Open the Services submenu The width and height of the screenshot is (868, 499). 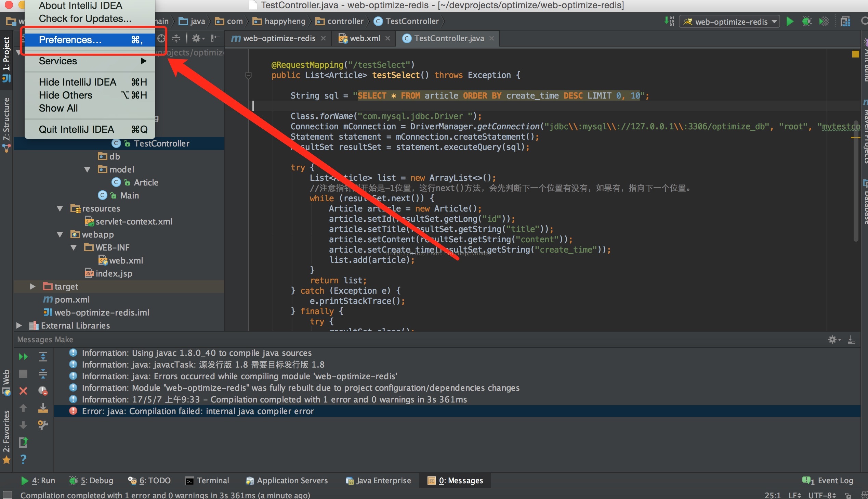tap(90, 61)
